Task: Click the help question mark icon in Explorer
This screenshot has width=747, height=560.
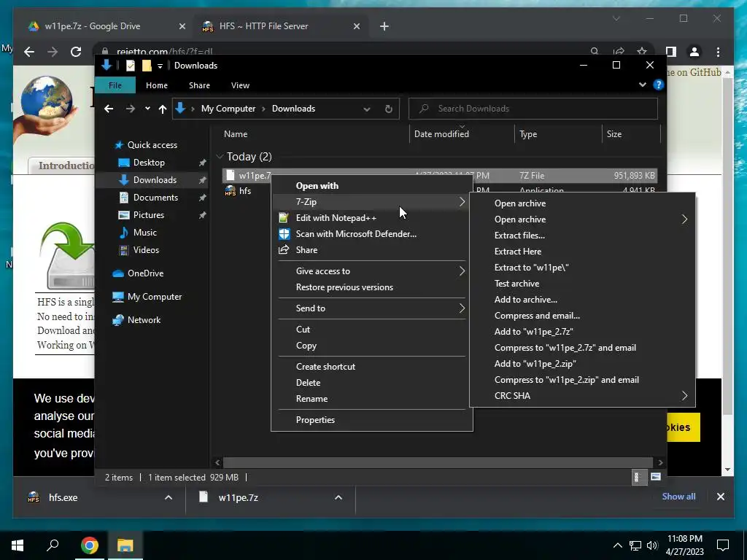Action: [x=659, y=85]
